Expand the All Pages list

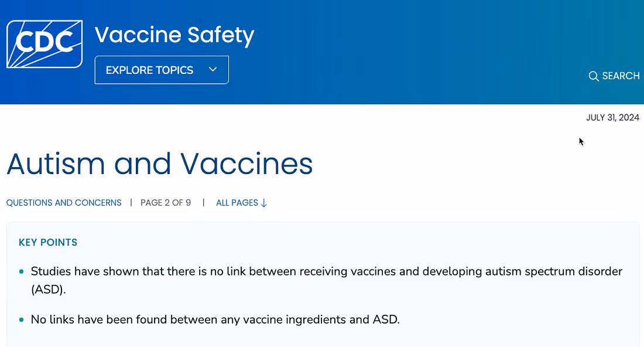point(237,203)
